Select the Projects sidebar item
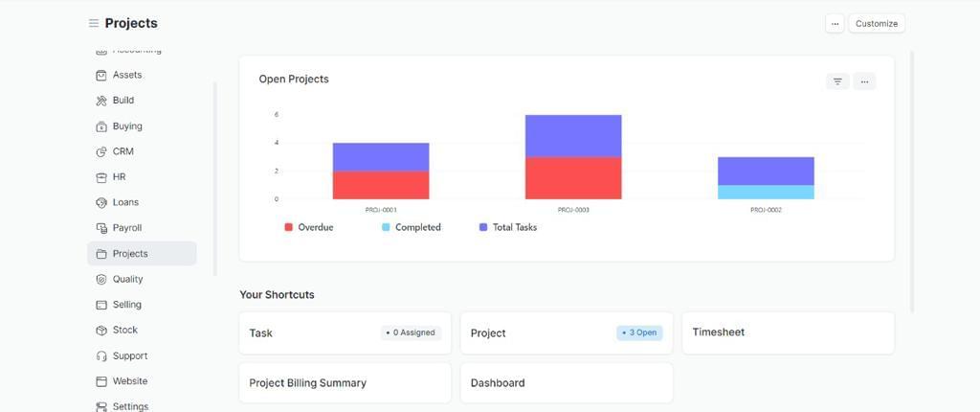980x412 pixels. pyautogui.click(x=142, y=254)
